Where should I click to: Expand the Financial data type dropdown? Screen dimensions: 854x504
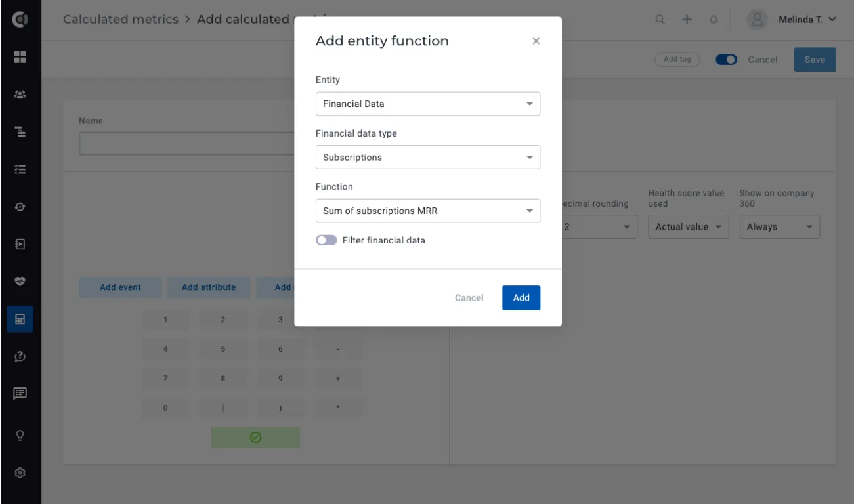point(428,157)
